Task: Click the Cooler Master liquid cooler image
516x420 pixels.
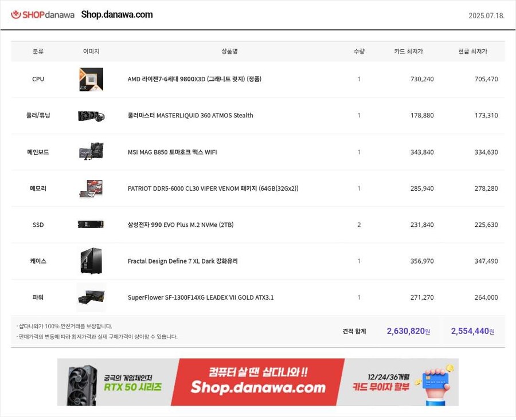Action: tap(91, 116)
